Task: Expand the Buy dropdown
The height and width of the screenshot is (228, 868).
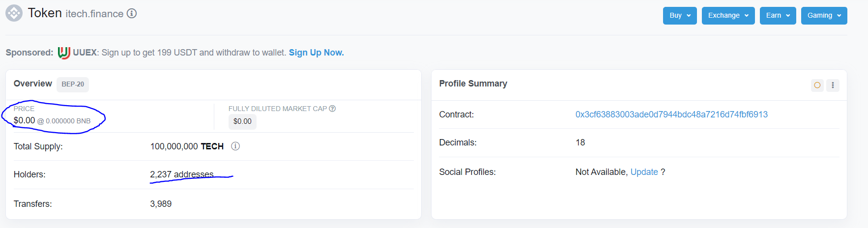Action: (680, 16)
